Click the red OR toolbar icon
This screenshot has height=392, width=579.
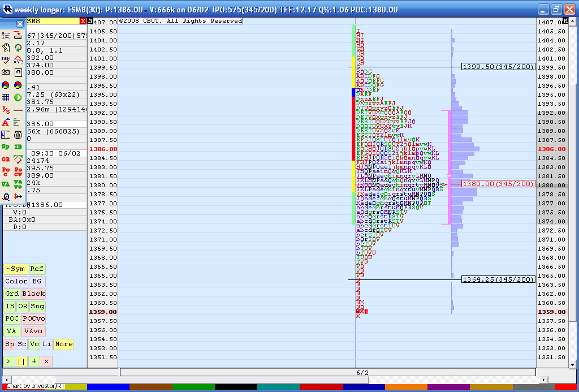tap(6, 160)
